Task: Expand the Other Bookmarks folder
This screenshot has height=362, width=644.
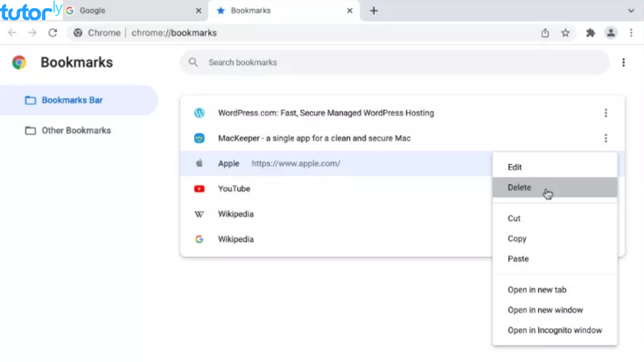Action: click(76, 130)
